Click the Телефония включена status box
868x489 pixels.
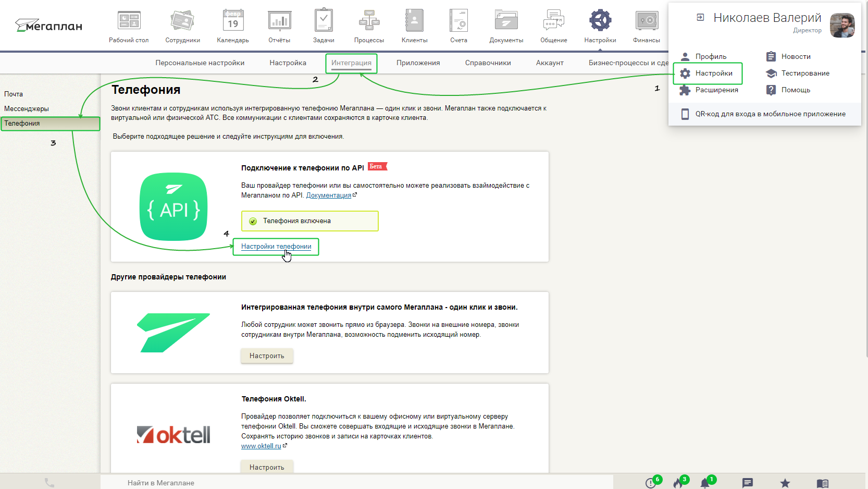[x=310, y=221]
